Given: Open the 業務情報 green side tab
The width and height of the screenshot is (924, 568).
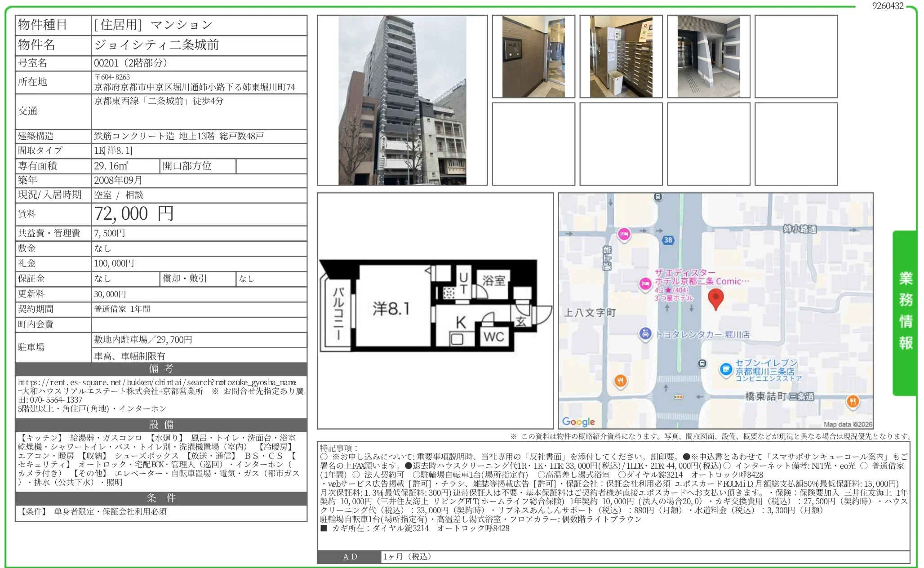Looking at the screenshot, I should 905,312.
